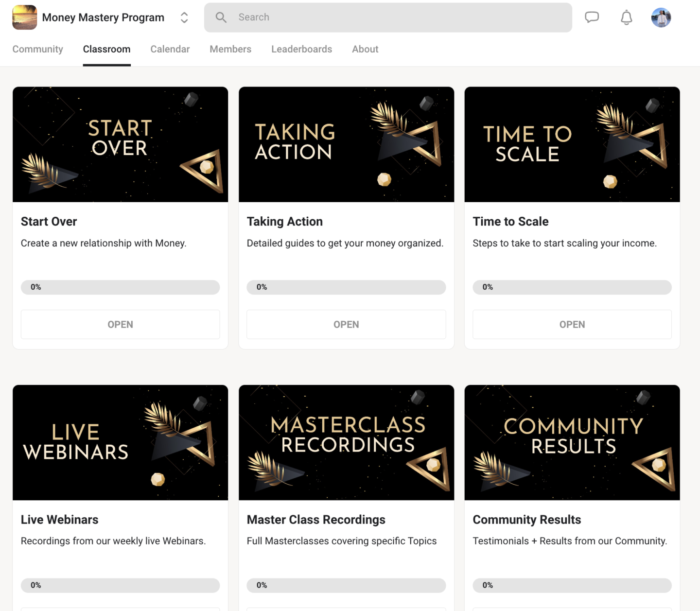Click the Money Mastery Program logo
The height and width of the screenshot is (611, 700).
coord(24,17)
